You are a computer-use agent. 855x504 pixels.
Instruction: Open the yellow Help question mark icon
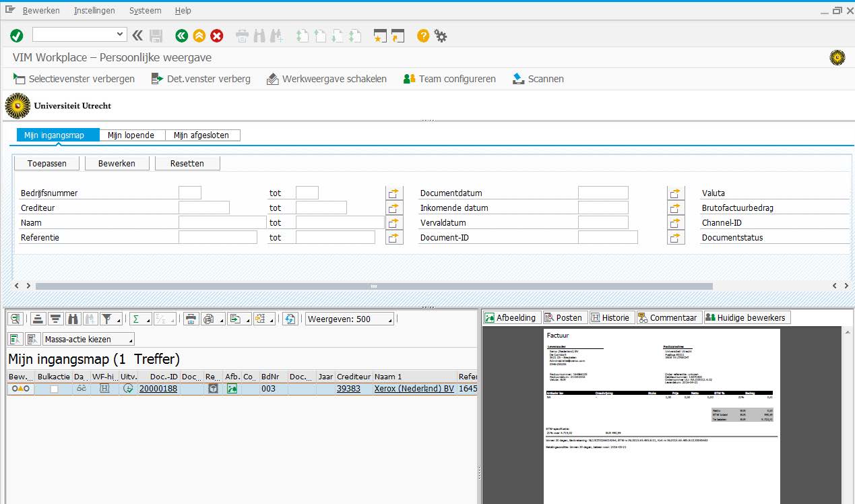(x=422, y=36)
